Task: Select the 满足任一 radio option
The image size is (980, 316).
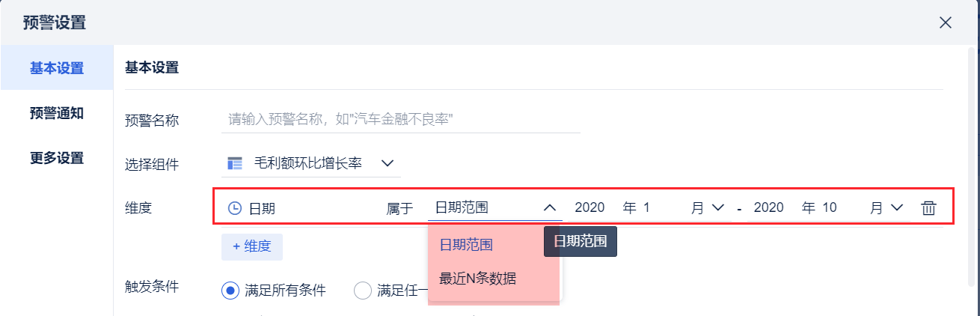Action: [x=362, y=291]
